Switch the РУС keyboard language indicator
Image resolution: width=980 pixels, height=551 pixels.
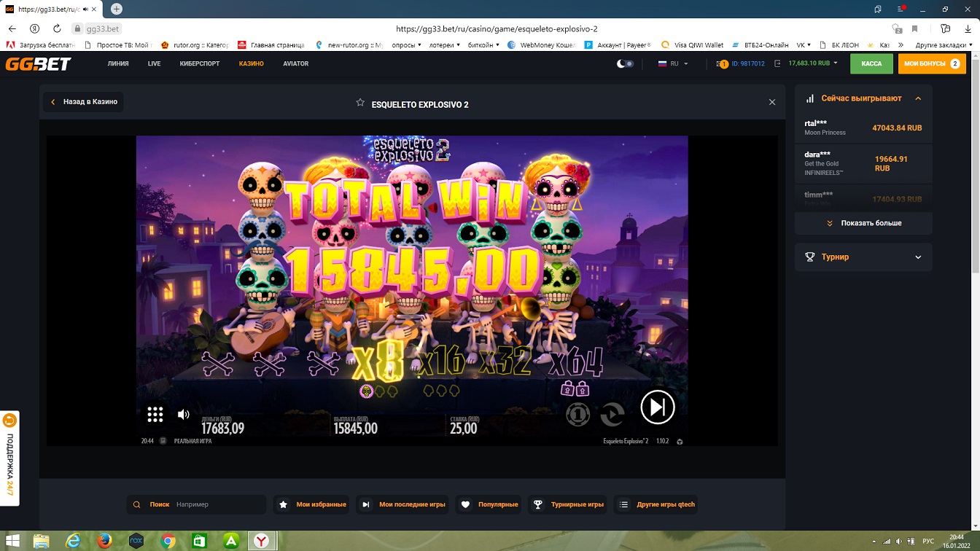[x=928, y=541]
